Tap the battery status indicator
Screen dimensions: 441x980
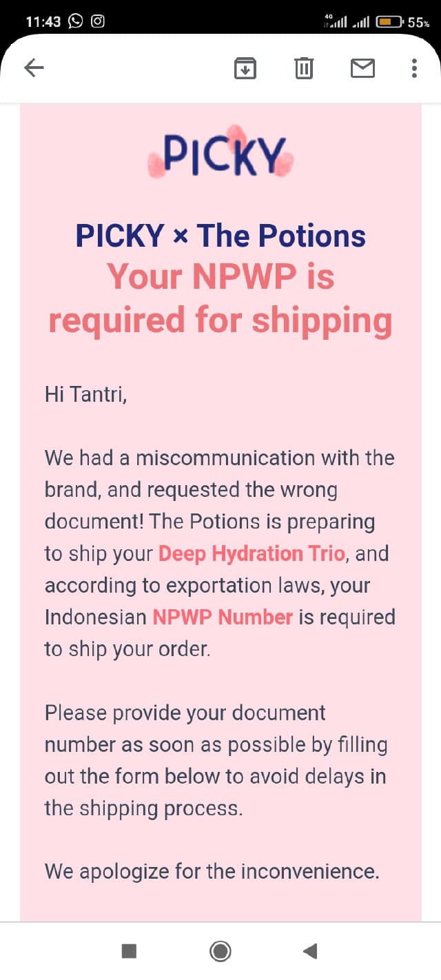pos(390,22)
